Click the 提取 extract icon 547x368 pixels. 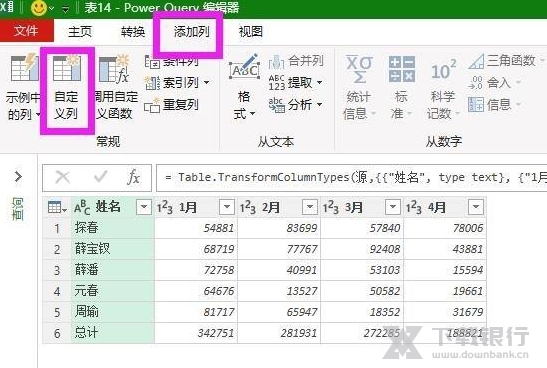pos(276,83)
